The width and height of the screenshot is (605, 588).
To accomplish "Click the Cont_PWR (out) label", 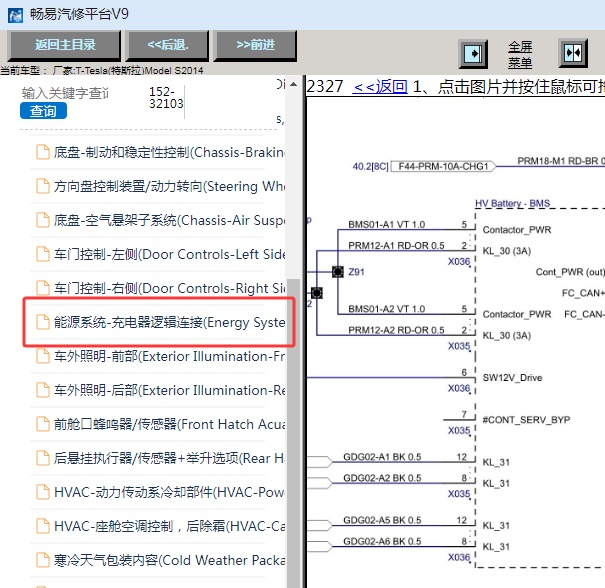I will pos(570,272).
